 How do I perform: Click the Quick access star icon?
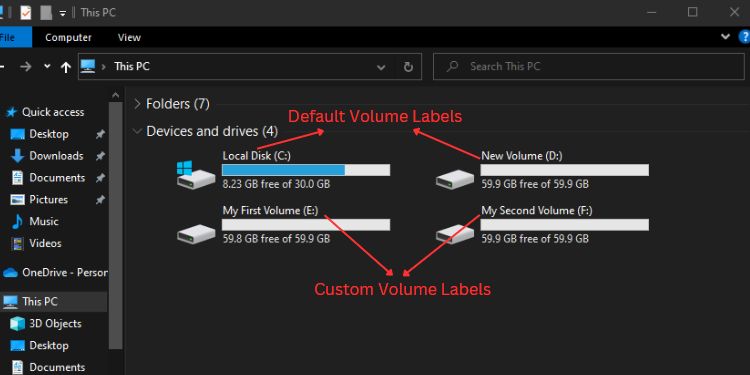click(x=11, y=112)
